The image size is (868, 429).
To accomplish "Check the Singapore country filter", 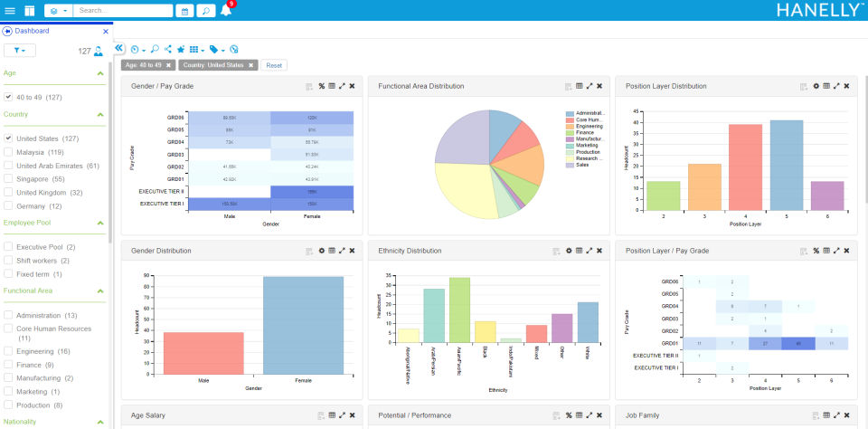I will (8, 179).
